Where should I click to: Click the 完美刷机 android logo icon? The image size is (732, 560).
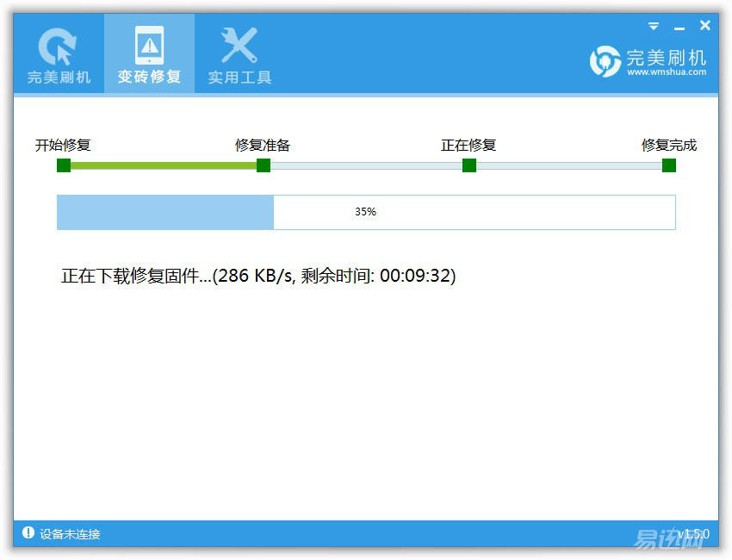point(605,61)
